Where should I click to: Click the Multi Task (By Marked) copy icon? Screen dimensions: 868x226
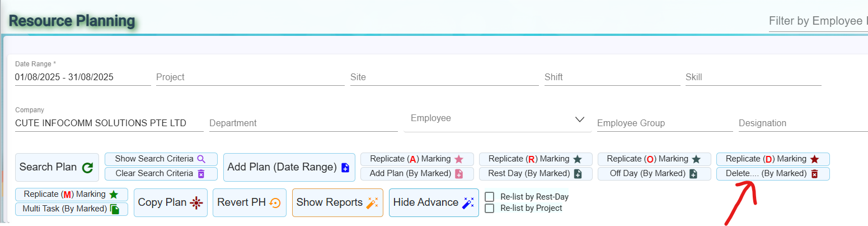pyautogui.click(x=115, y=209)
